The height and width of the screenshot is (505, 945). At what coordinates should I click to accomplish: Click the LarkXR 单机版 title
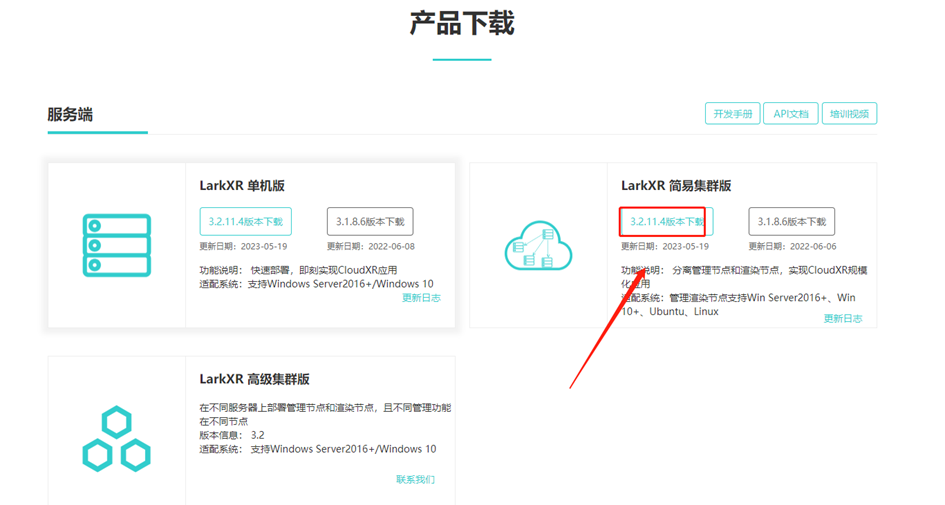click(242, 186)
